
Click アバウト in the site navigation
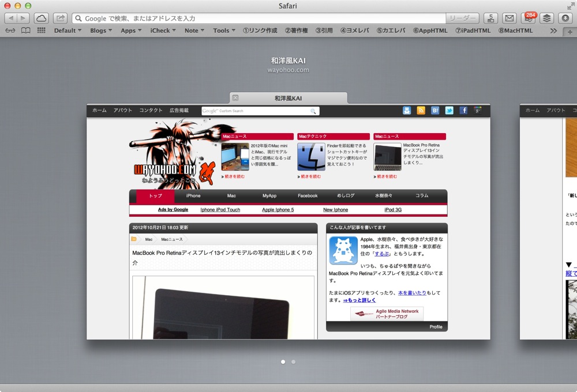pos(122,110)
